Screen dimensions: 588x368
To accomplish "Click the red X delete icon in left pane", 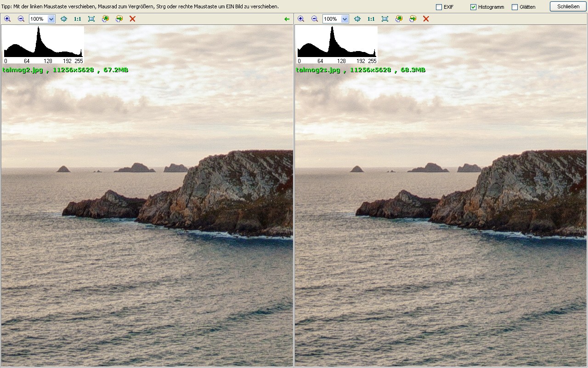I will (x=132, y=19).
